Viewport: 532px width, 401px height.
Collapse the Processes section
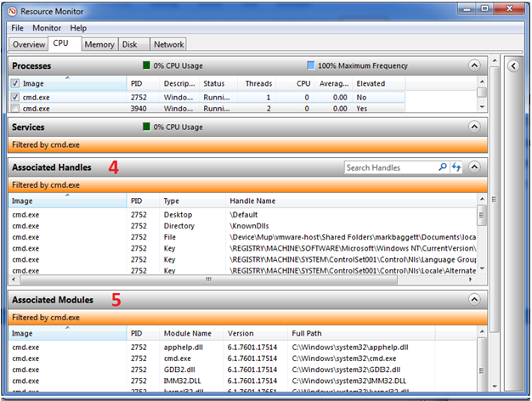coord(474,65)
